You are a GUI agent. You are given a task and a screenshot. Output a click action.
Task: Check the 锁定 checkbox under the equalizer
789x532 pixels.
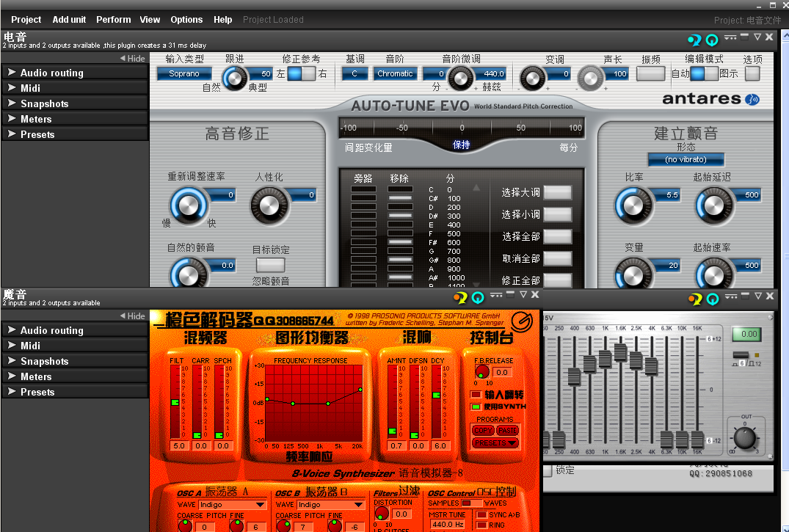[548, 470]
